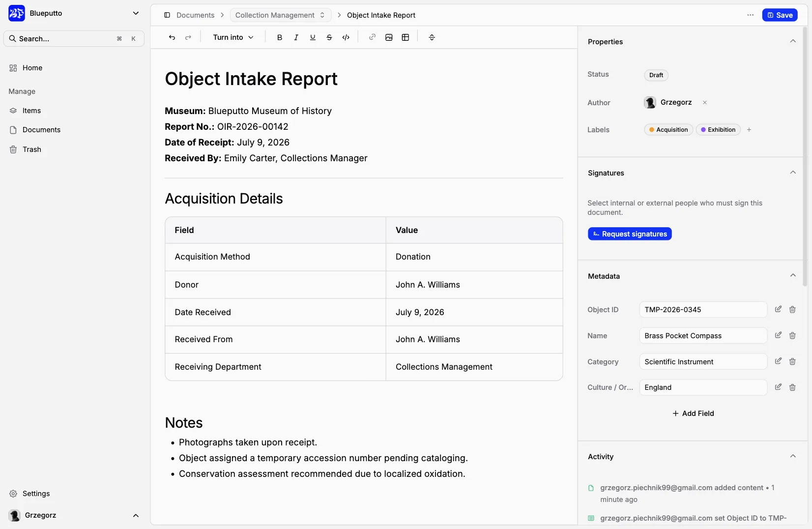Click the orange Acquisition label
This screenshot has width=812, height=529.
668,130
